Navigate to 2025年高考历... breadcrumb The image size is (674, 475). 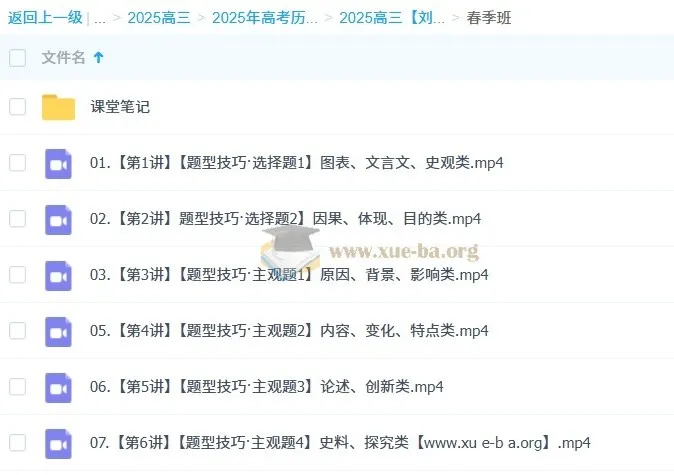click(x=265, y=17)
